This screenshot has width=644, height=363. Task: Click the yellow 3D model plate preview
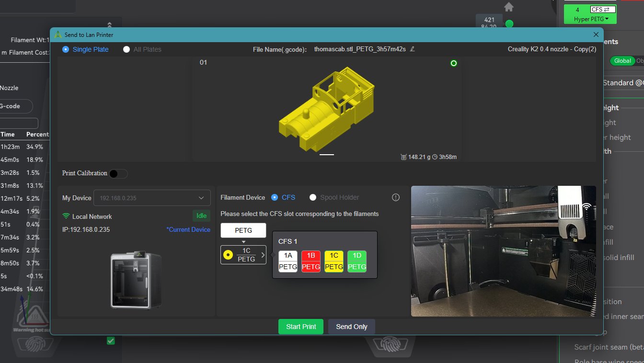pos(327,109)
